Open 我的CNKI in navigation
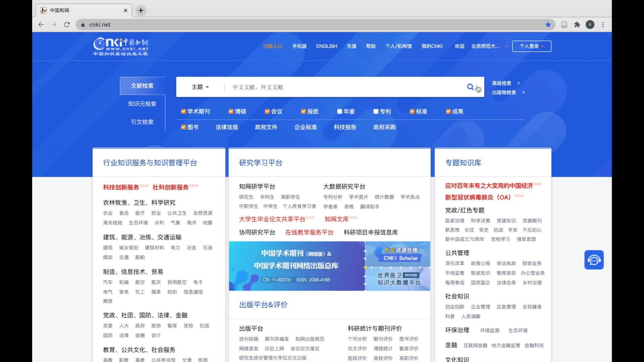The image size is (644, 362). point(432,46)
